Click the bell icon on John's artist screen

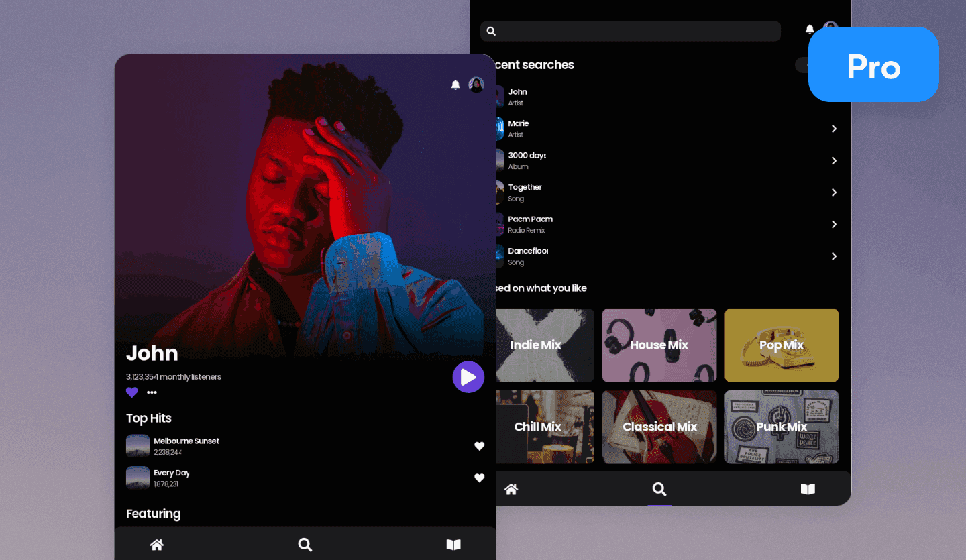(455, 85)
